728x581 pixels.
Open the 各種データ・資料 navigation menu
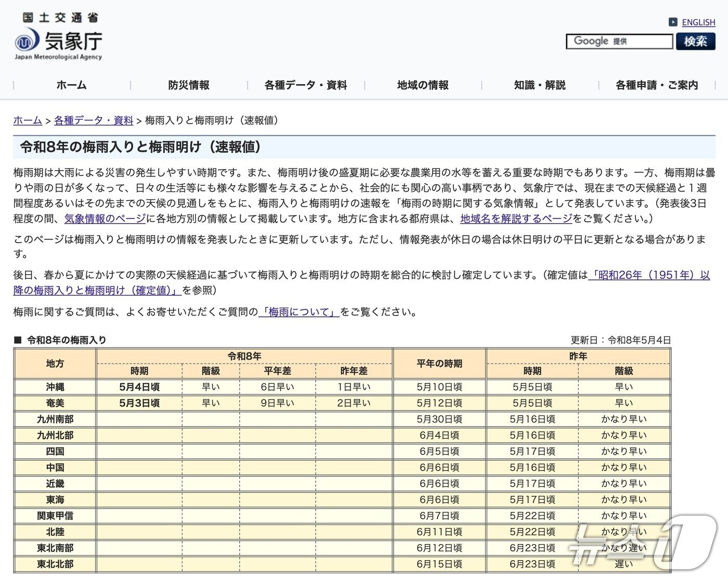[x=306, y=85]
